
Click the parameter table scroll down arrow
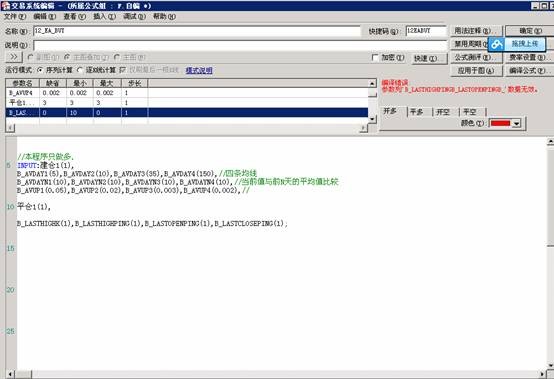click(372, 119)
